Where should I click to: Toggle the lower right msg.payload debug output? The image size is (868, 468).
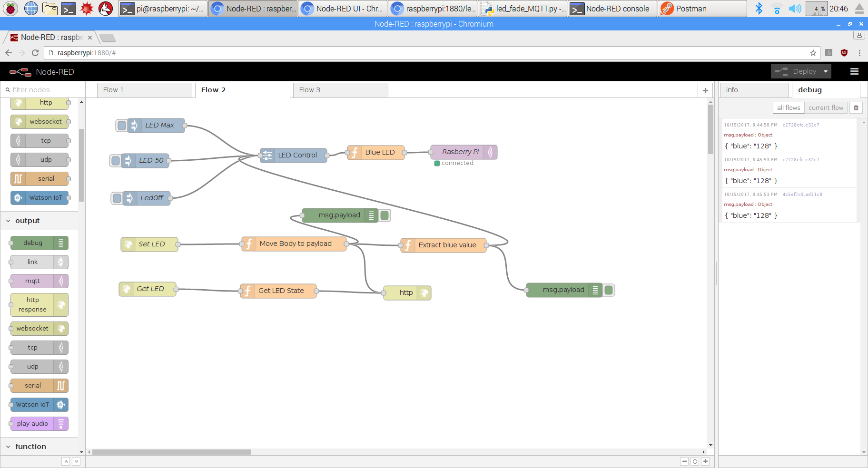coord(609,290)
